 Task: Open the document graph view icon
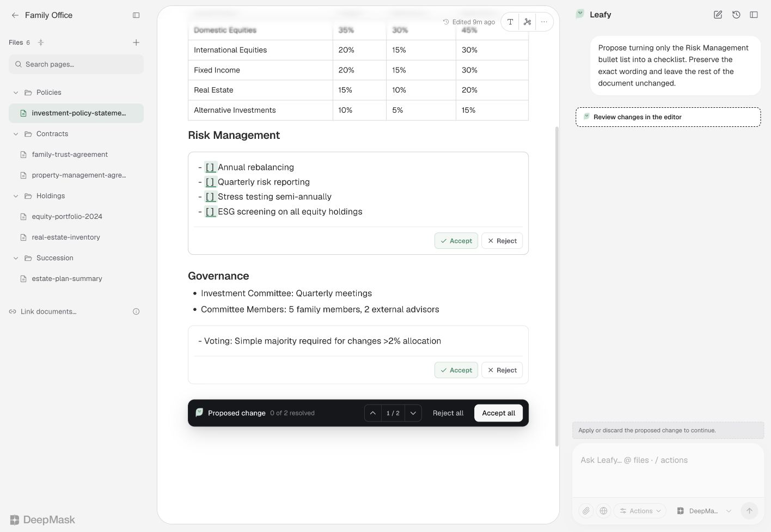point(527,22)
